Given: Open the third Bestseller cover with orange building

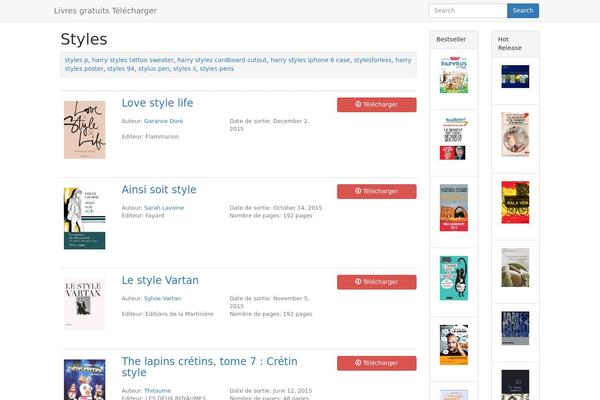Looking at the screenshot, I should coord(454,208).
